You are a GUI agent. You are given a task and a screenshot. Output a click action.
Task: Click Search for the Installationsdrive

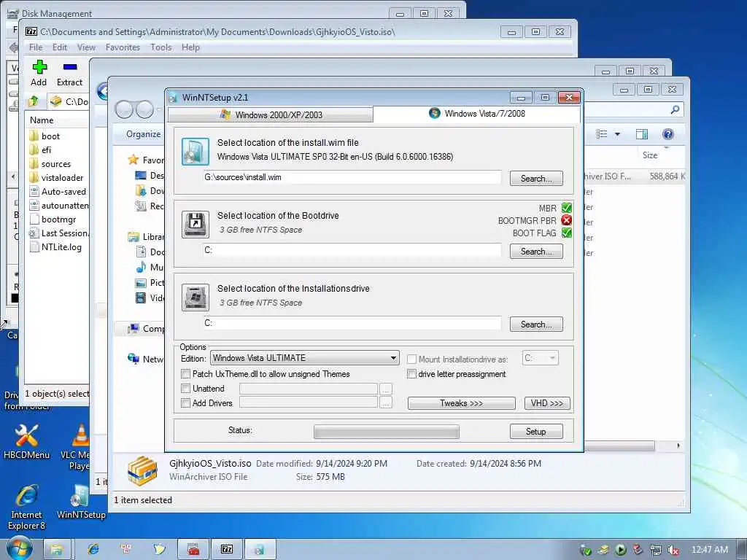[536, 324]
